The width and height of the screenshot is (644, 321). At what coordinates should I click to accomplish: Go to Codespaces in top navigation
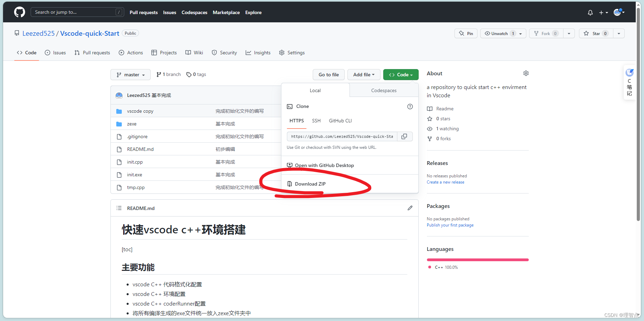[194, 12]
